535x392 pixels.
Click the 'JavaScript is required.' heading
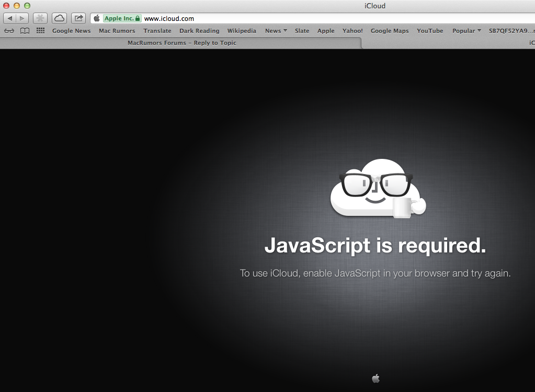375,246
